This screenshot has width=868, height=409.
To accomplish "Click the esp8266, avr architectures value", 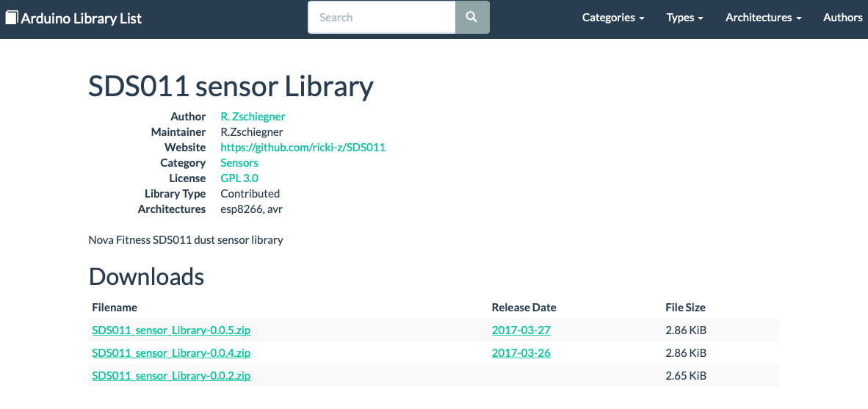I will 252,209.
